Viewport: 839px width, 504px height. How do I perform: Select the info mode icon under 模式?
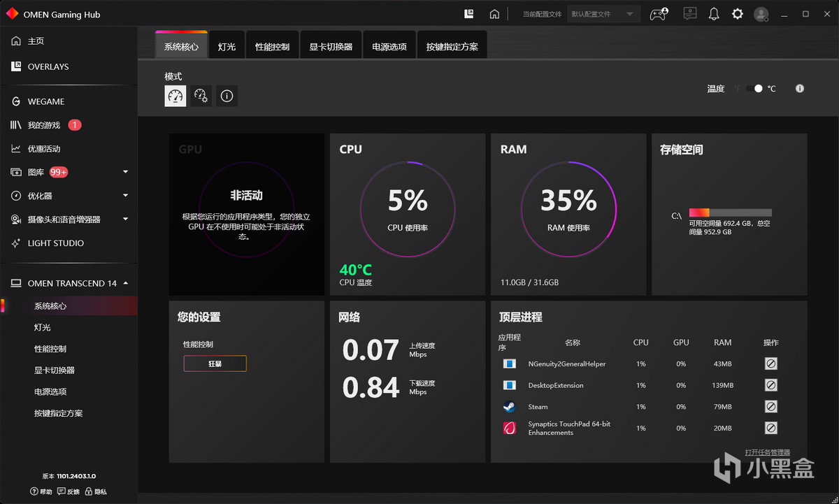[227, 96]
